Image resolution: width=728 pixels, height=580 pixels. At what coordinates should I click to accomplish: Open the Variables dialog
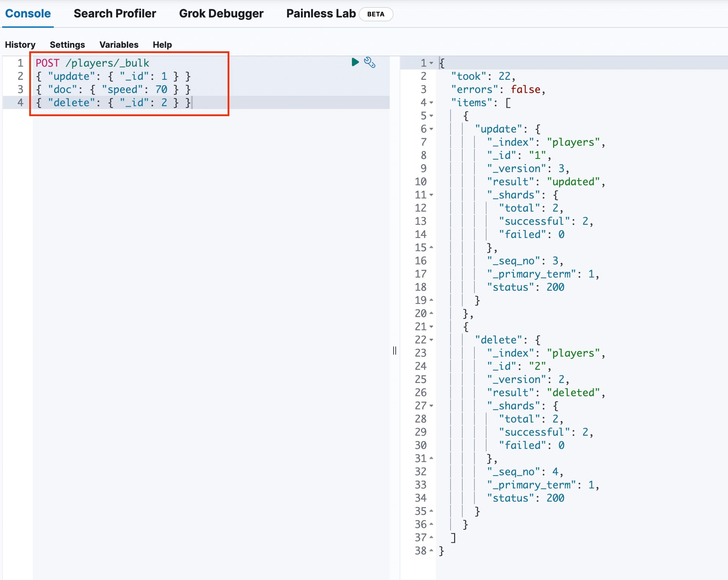[x=119, y=45]
